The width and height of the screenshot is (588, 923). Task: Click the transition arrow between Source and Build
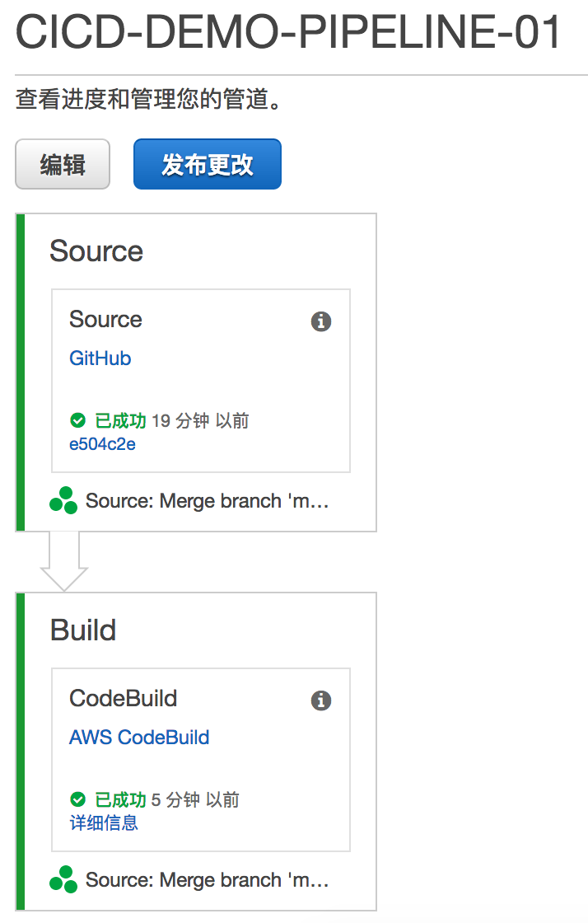coord(63,561)
